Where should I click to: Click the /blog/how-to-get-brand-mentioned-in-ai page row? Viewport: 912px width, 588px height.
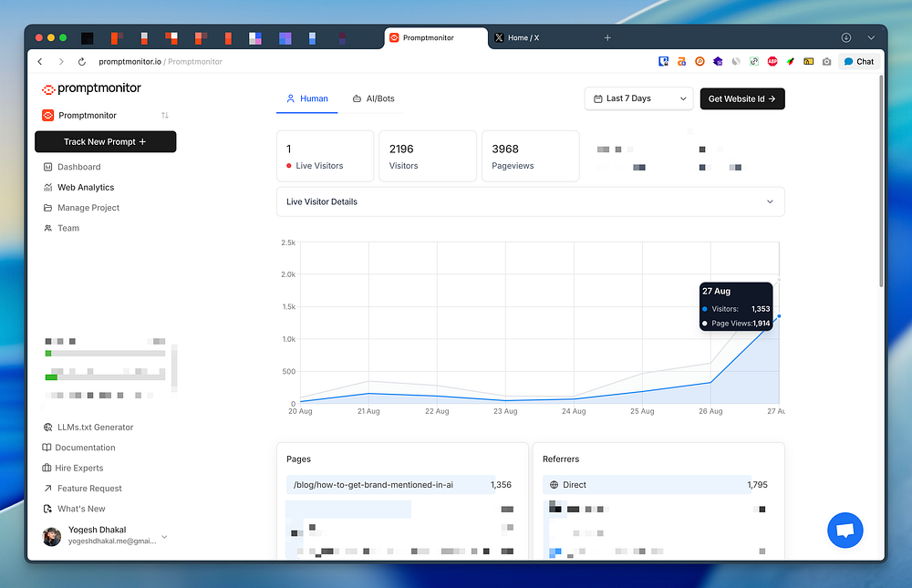(x=399, y=484)
